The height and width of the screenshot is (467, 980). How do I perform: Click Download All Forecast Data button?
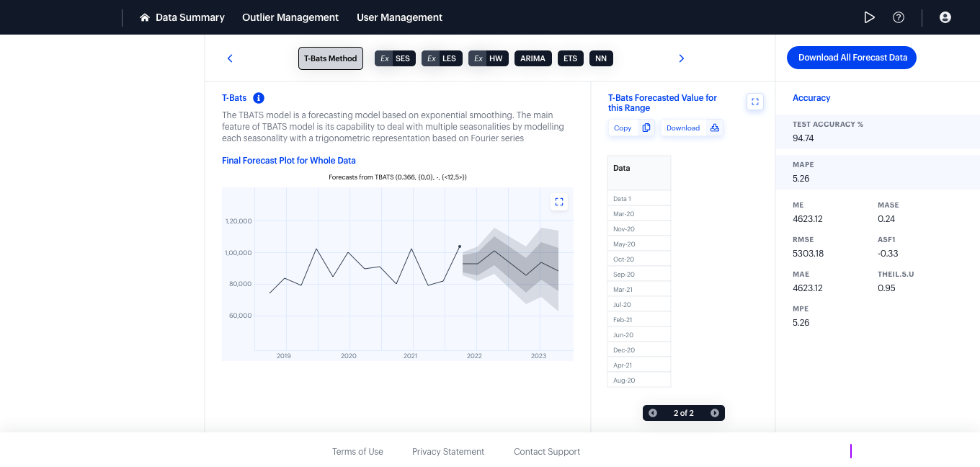point(852,58)
